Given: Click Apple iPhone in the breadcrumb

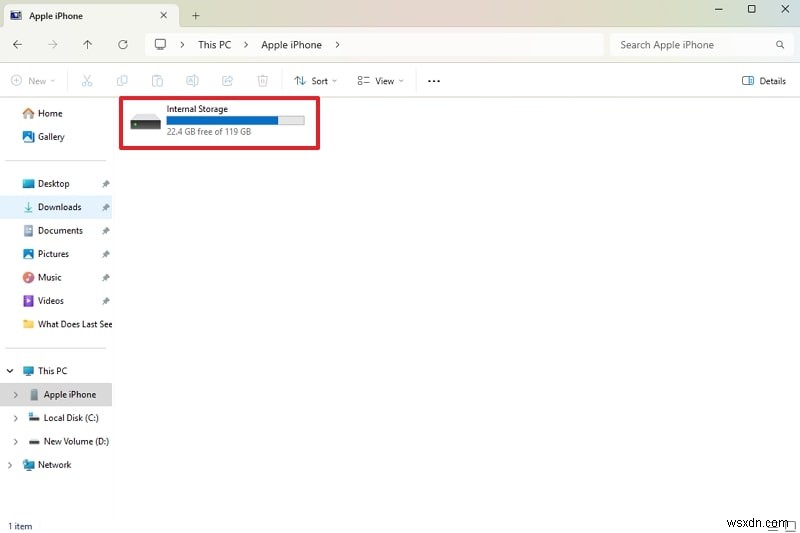Looking at the screenshot, I should tap(291, 45).
